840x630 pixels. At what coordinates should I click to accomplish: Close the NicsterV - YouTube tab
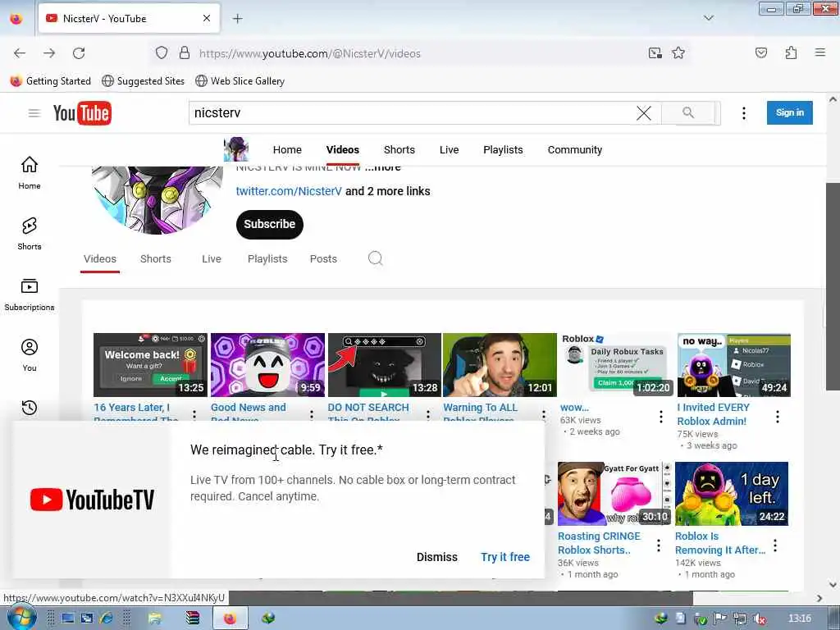tap(207, 18)
